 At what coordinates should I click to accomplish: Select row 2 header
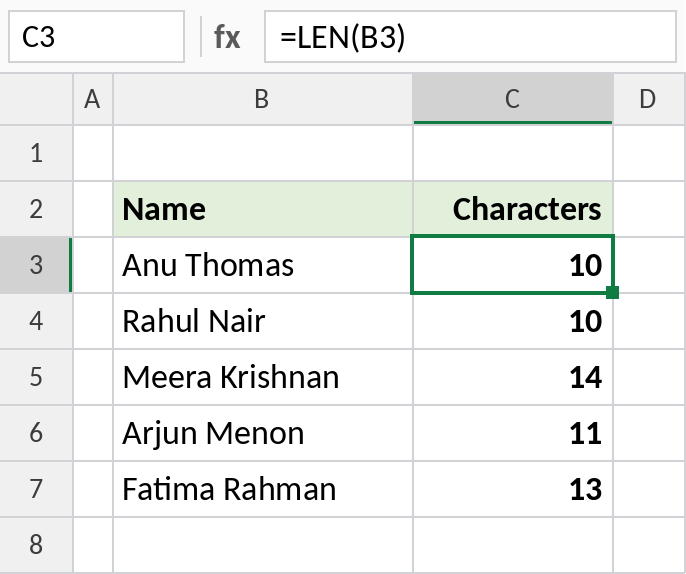click(x=36, y=209)
